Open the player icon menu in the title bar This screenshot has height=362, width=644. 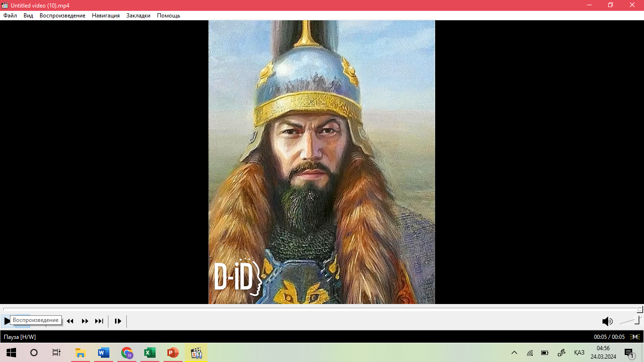(5, 5)
